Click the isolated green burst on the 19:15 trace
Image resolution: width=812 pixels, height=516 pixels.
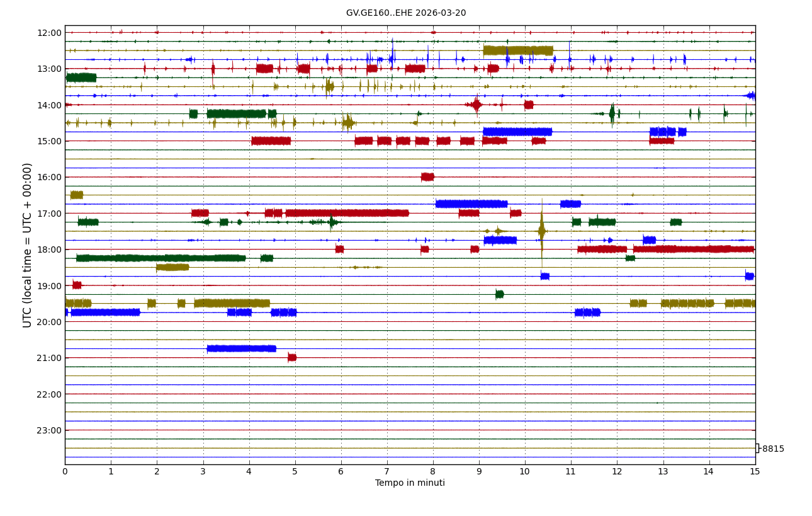click(499, 294)
